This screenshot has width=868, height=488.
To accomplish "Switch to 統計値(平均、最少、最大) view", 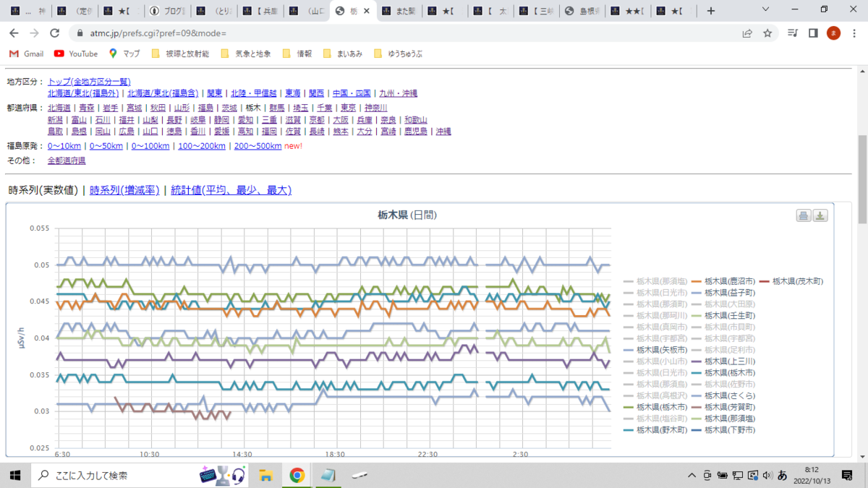I will pyautogui.click(x=231, y=190).
